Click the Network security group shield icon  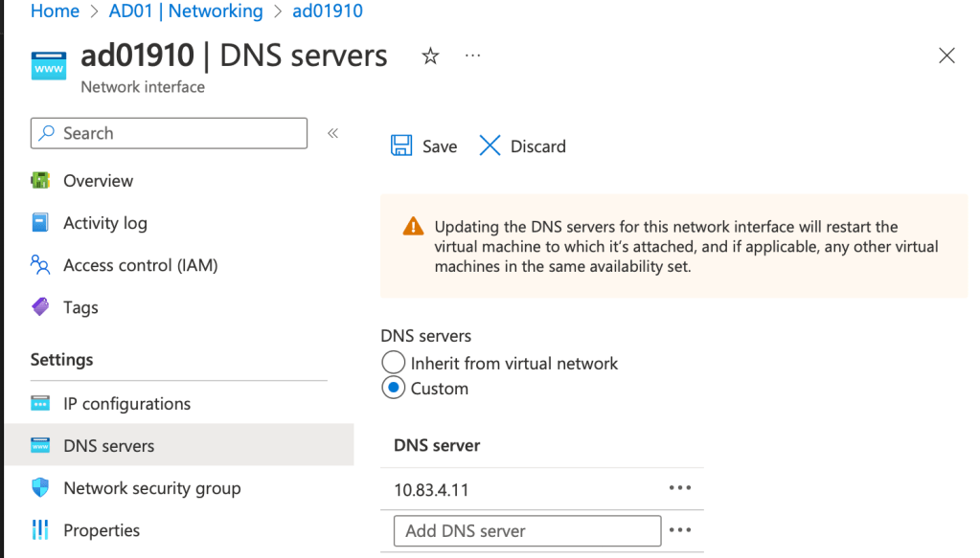pos(40,488)
